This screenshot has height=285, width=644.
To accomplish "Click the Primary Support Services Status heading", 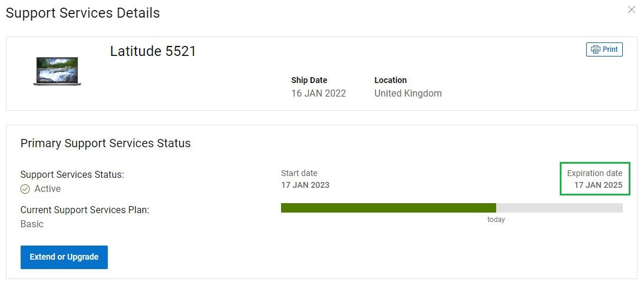I will tap(105, 143).
